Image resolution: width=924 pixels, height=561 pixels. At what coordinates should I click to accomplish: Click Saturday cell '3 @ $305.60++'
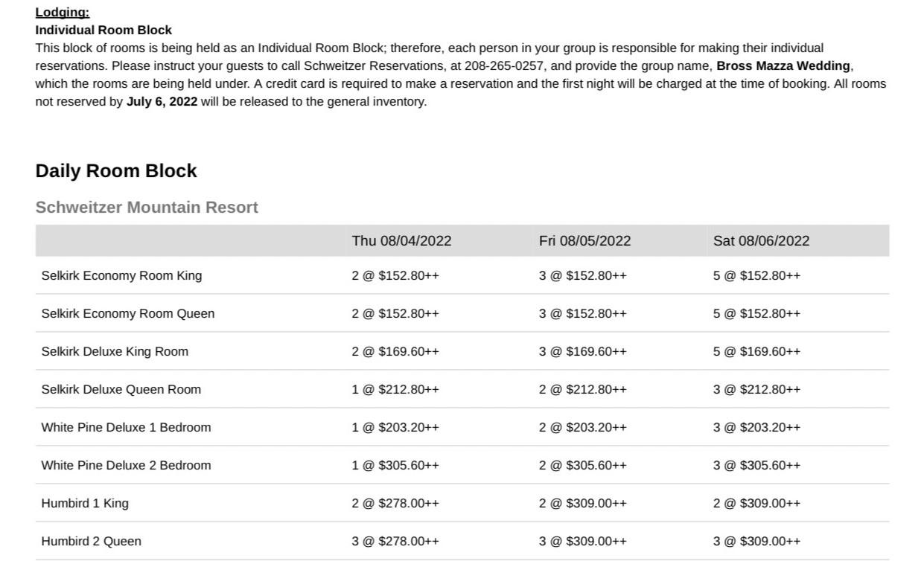tap(756, 466)
